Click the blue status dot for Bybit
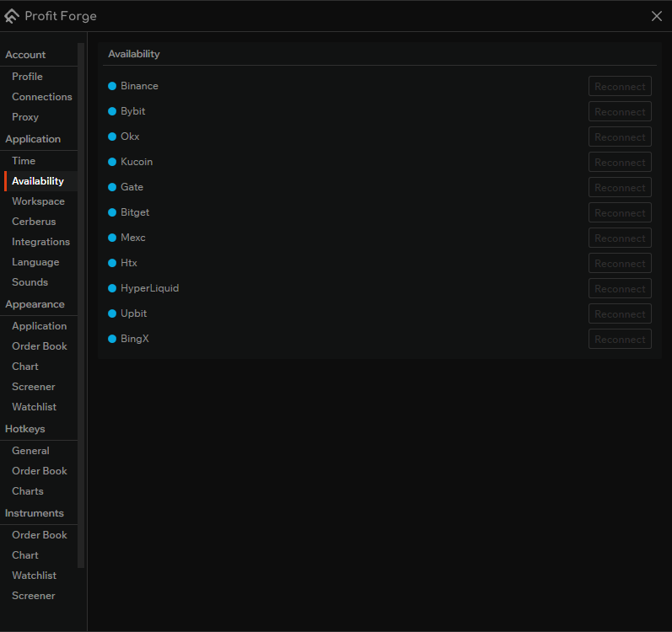The image size is (672, 632). click(x=112, y=111)
